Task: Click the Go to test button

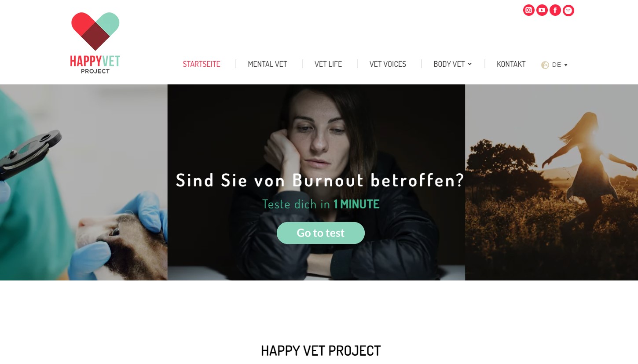Action: (321, 233)
